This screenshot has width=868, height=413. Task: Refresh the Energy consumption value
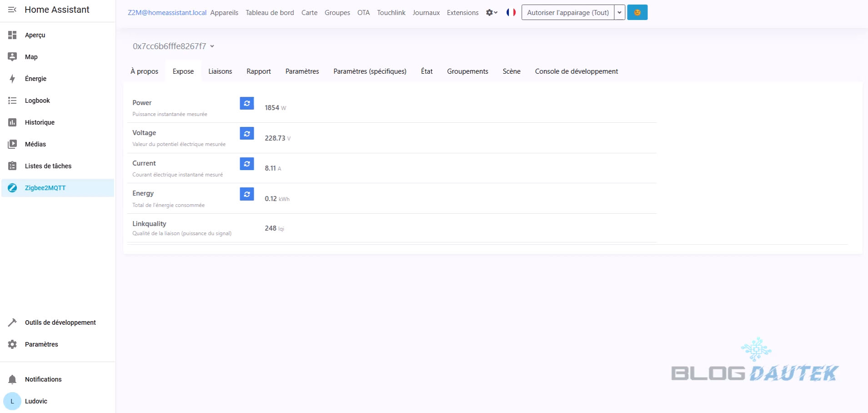tap(246, 194)
